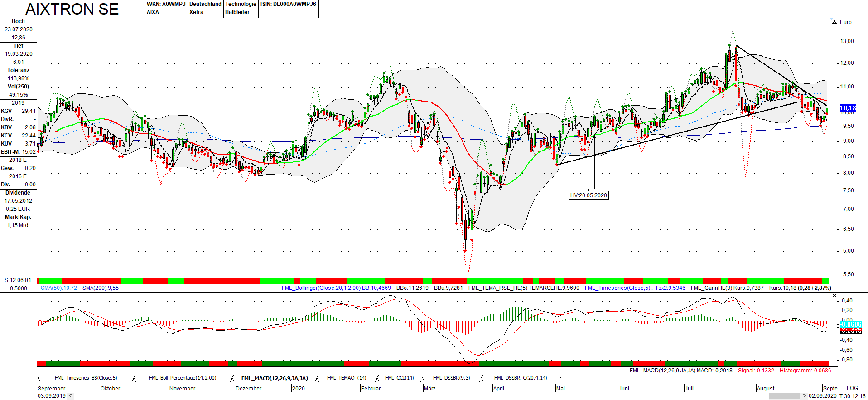Image resolution: width=868 pixels, height=400 pixels.
Task: Click the FML_Timeseries(Close,5) legend label
Action: tap(618, 288)
